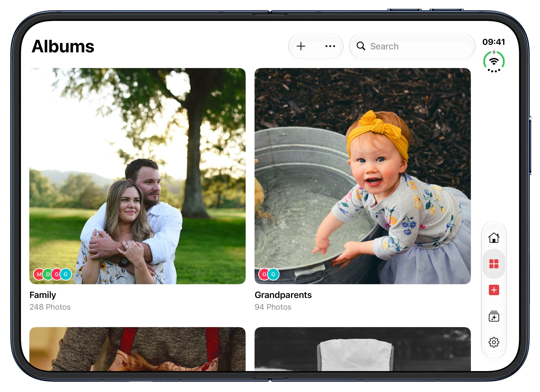The height and width of the screenshot is (392, 540).
Task: Open the sparkle memories stack icon
Action: tap(494, 316)
